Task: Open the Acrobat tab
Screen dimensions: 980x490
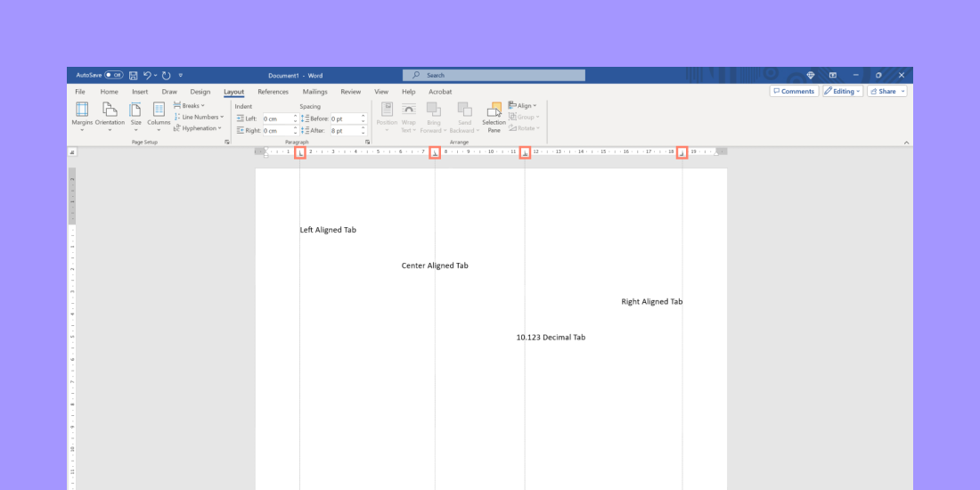Action: click(440, 92)
